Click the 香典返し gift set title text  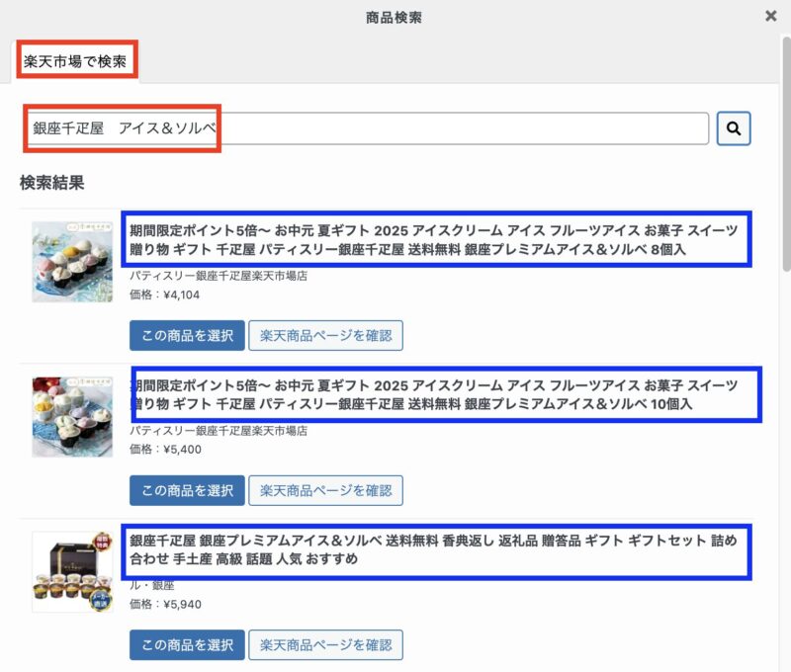pyautogui.click(x=433, y=549)
